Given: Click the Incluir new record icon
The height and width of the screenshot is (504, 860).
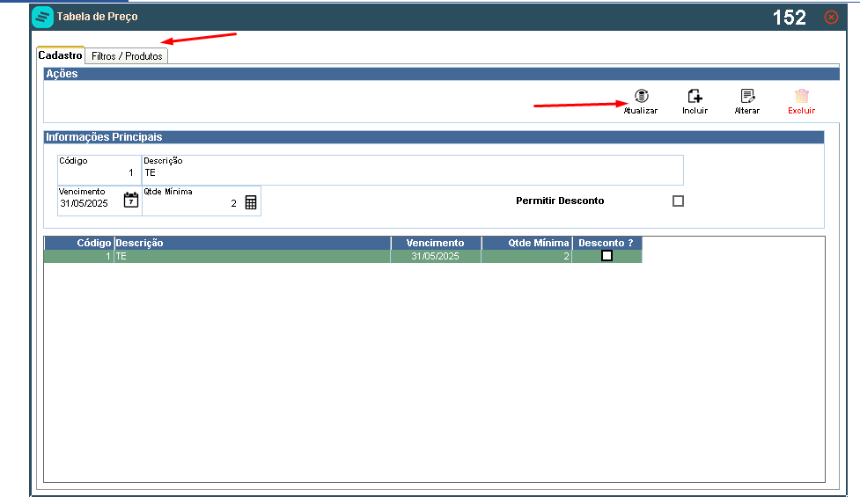Looking at the screenshot, I should tap(695, 97).
